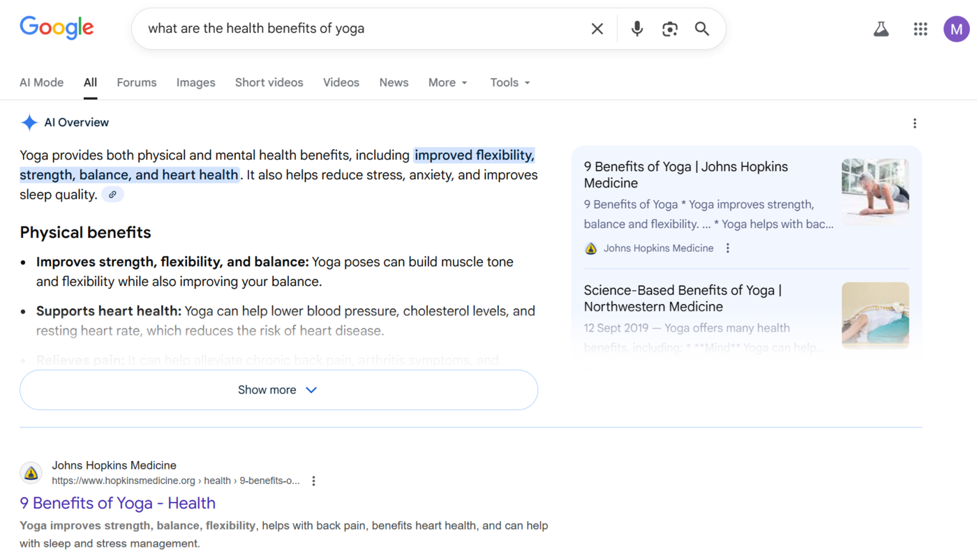The image size is (977, 560).
Task: Switch to the Images tab
Action: tap(195, 82)
